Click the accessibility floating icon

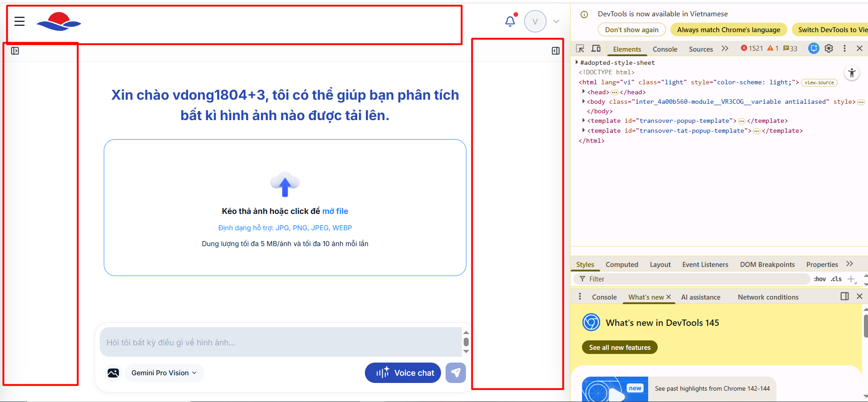pos(852,73)
